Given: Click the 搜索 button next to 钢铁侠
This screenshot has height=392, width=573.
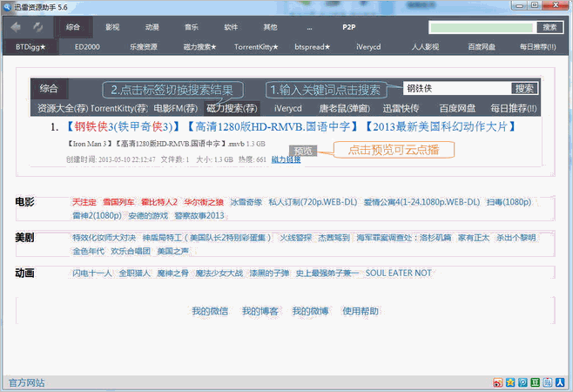Looking at the screenshot, I should [x=524, y=89].
